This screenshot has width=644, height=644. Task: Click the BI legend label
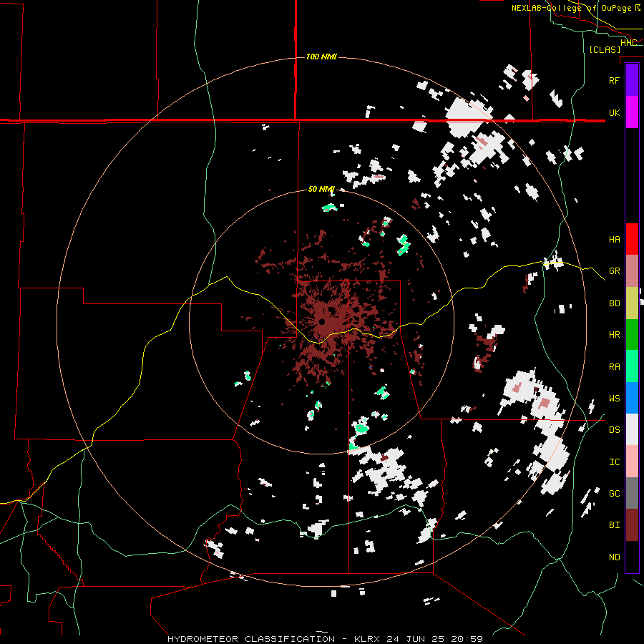(x=614, y=525)
